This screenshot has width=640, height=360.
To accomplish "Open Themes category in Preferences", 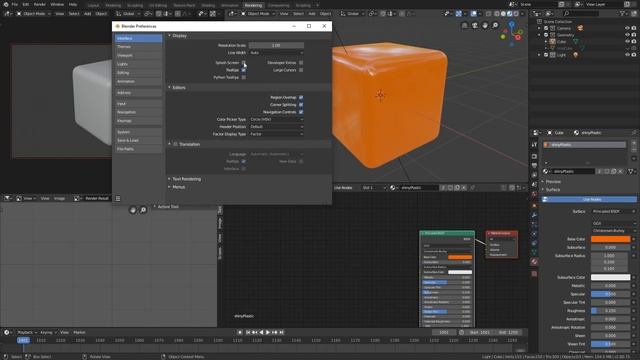I will point(138,47).
